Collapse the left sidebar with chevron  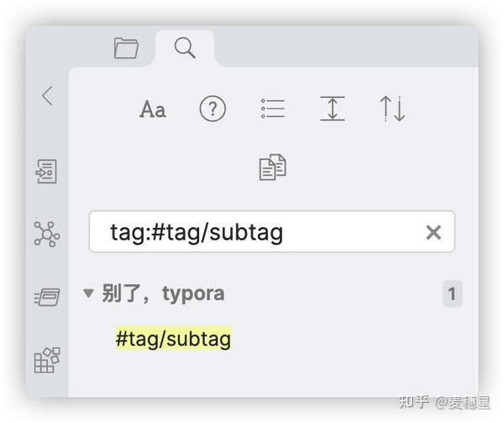(x=47, y=96)
